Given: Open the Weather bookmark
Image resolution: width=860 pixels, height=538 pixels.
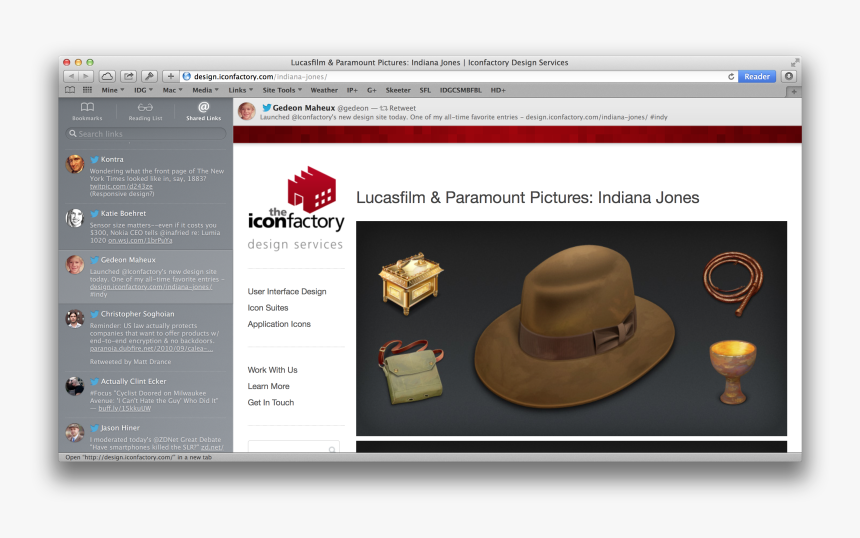Looking at the screenshot, I should pos(324,90).
